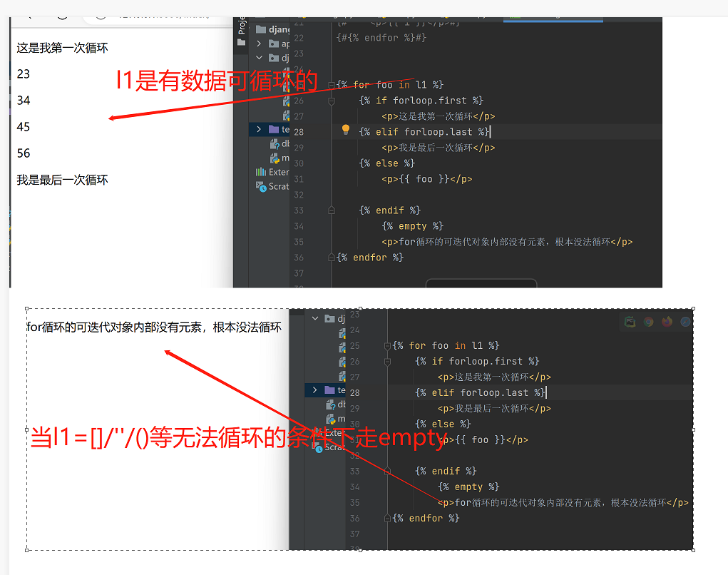Click the value '56' in browser output
Image resolution: width=728 pixels, height=575 pixels.
point(24,153)
